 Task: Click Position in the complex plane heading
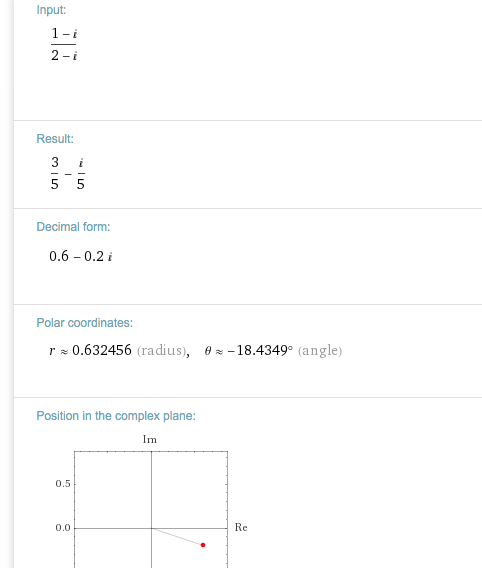116,416
